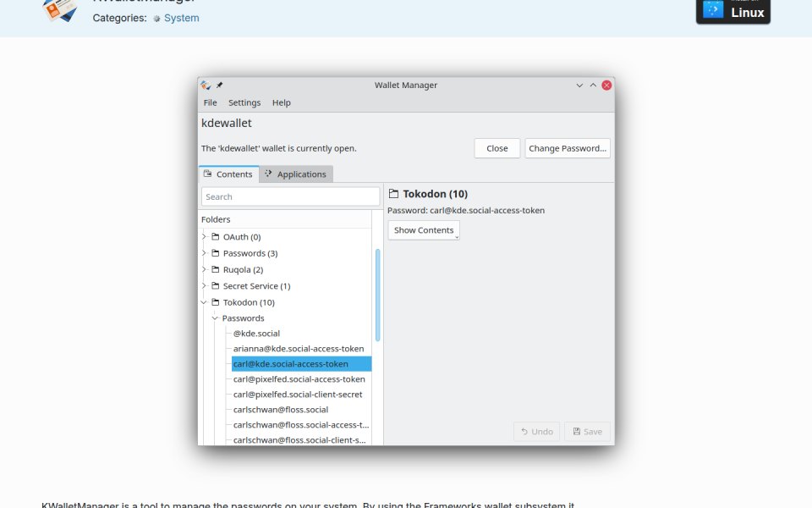This screenshot has height=508, width=812.
Task: Collapse the Passwords subfolder under Tokodon
Action: [215, 318]
